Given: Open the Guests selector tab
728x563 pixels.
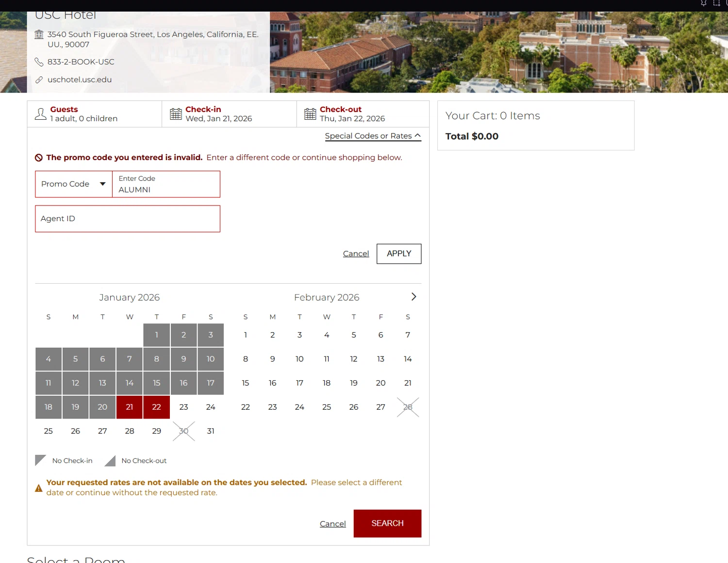Looking at the screenshot, I should (x=95, y=114).
